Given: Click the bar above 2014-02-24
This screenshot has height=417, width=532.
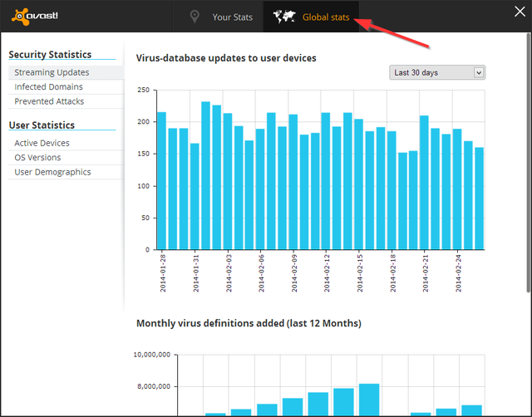Looking at the screenshot, I should pos(457,189).
